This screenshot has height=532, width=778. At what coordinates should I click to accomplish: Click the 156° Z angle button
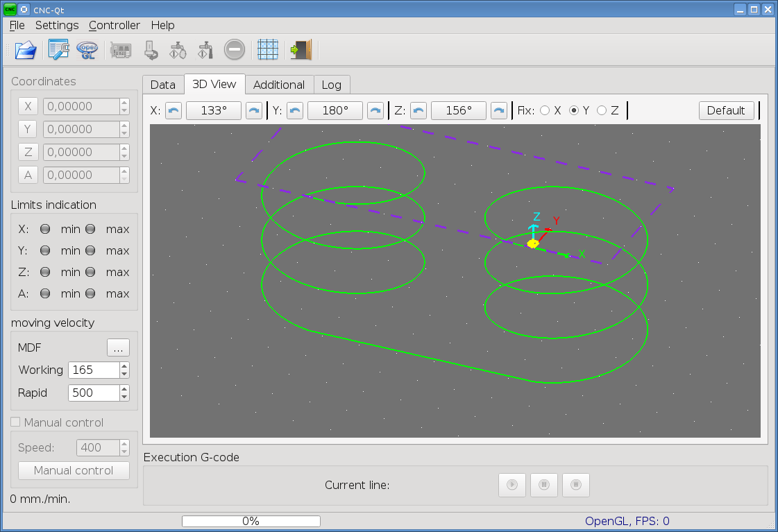[459, 110]
